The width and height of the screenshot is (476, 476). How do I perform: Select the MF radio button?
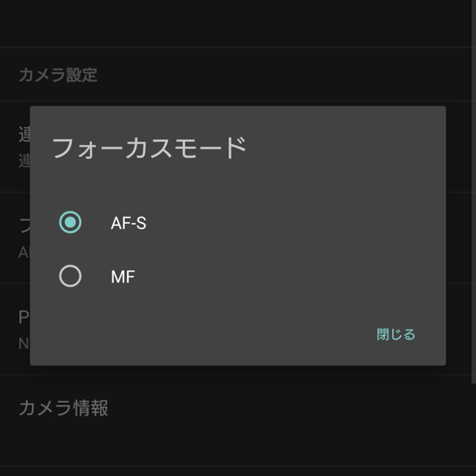pos(70,277)
